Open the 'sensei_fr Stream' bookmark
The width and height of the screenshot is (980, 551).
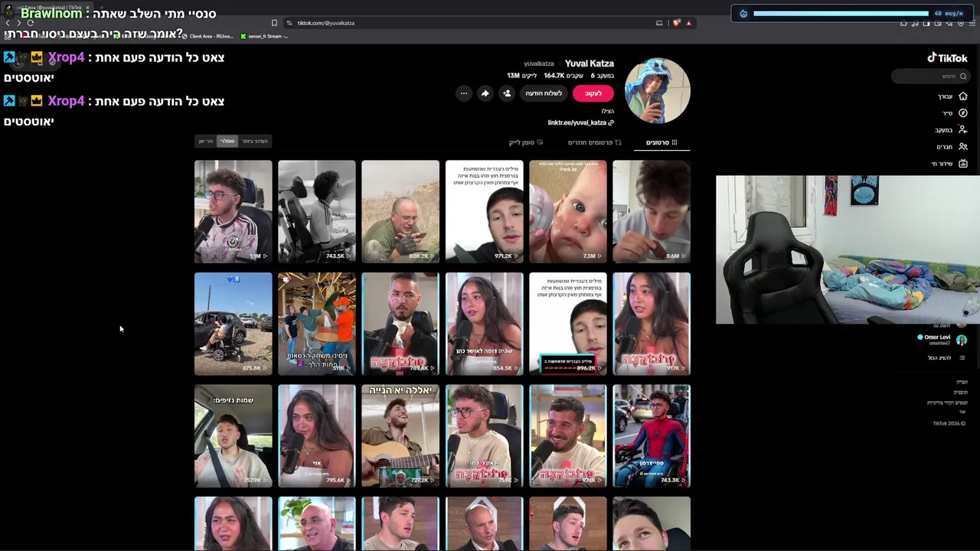264,36
